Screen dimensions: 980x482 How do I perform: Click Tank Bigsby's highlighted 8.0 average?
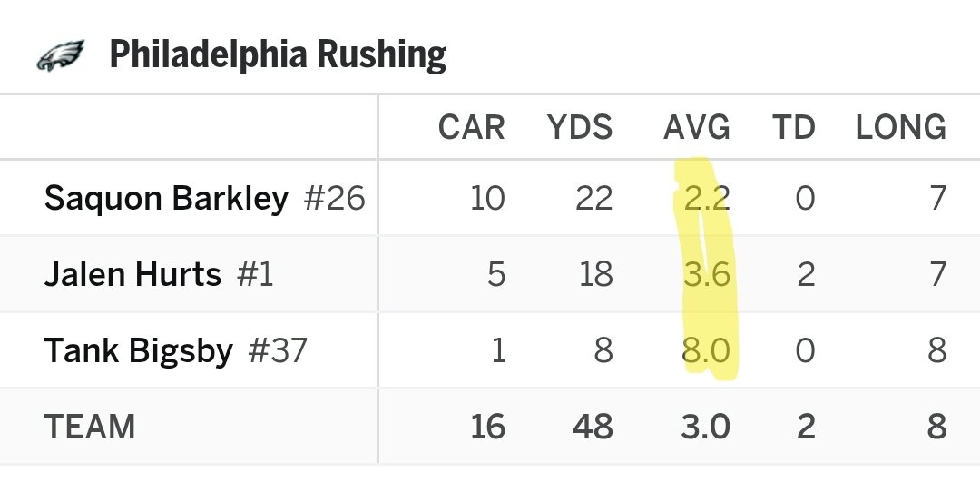click(707, 350)
